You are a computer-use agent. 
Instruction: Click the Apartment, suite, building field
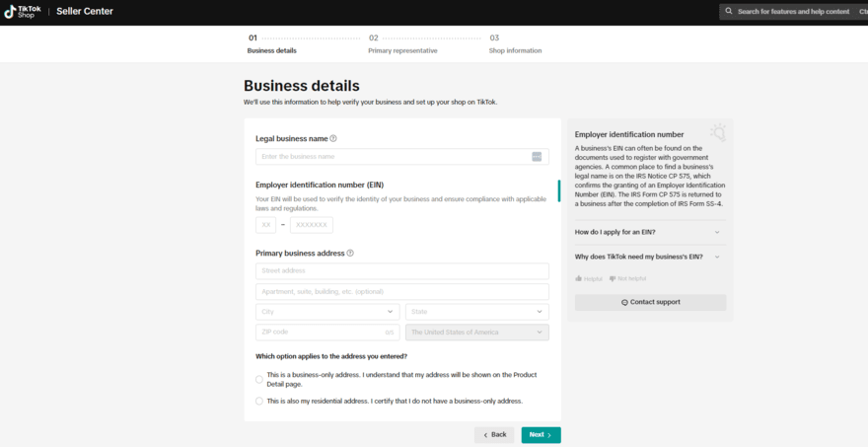point(402,292)
